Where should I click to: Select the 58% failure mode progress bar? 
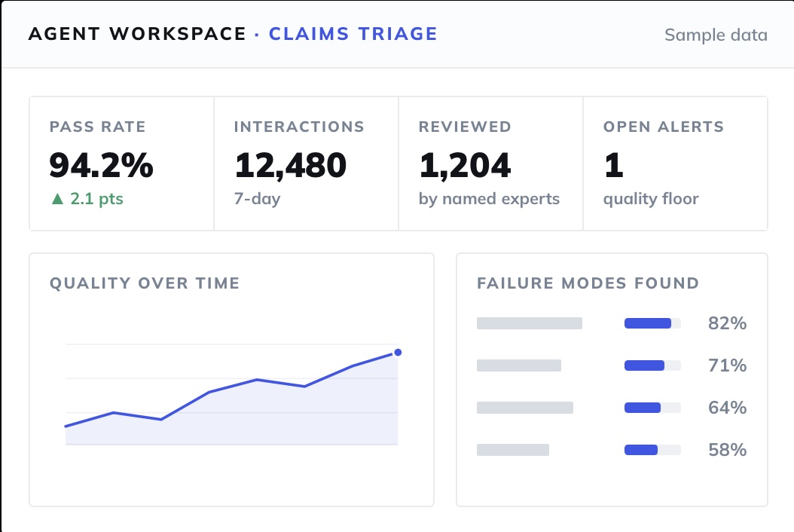tap(652, 449)
